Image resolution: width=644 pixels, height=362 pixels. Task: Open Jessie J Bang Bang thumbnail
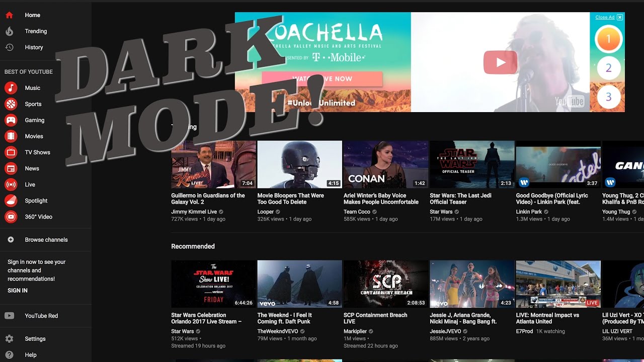[472, 284]
